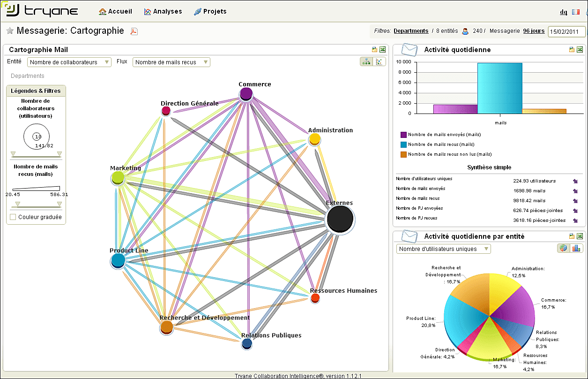
Task: Show entity activity as bar chart
Action: click(x=576, y=248)
